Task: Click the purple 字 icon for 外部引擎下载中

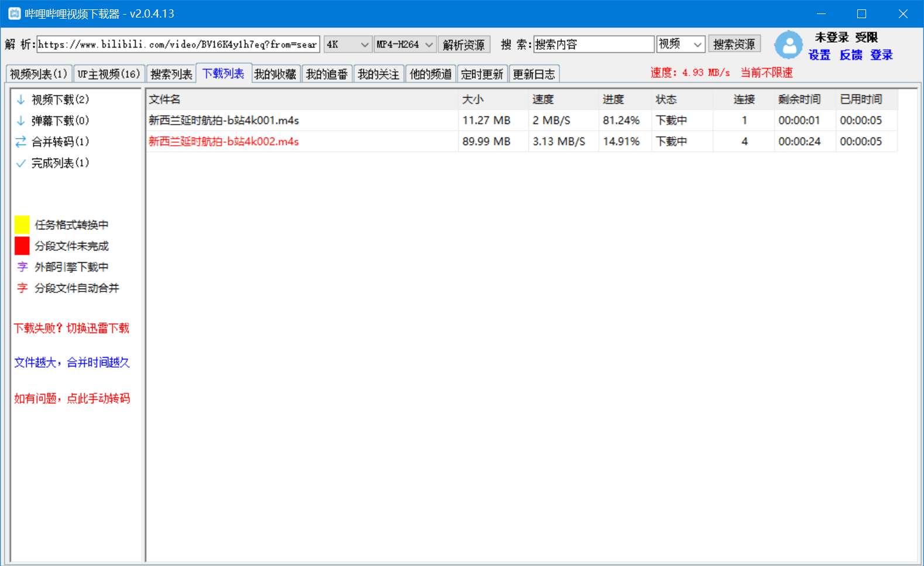Action: point(22,267)
